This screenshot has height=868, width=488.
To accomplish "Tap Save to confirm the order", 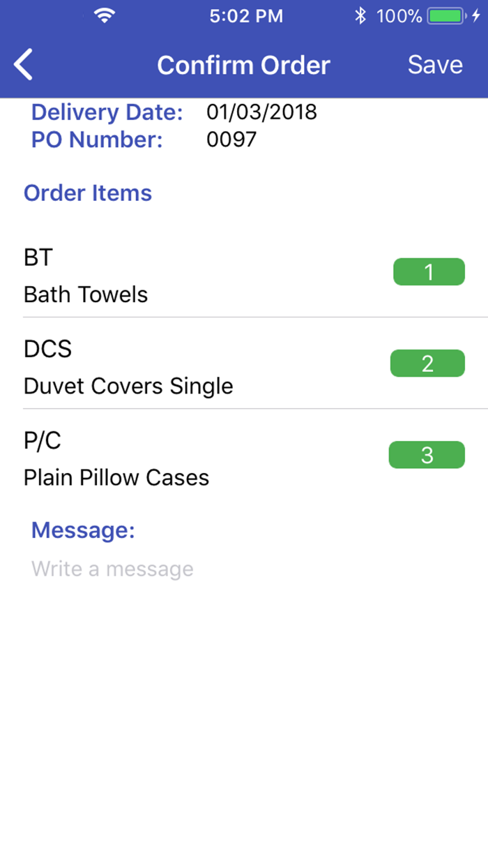I will (x=434, y=64).
